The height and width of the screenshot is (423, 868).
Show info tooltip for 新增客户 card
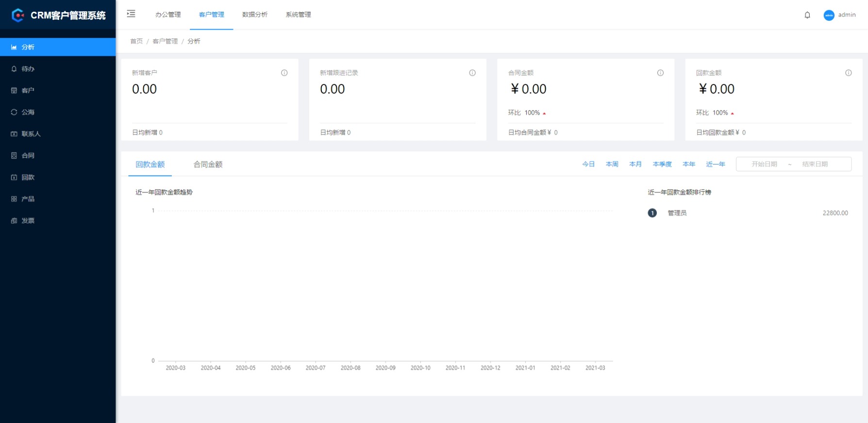[x=284, y=73]
